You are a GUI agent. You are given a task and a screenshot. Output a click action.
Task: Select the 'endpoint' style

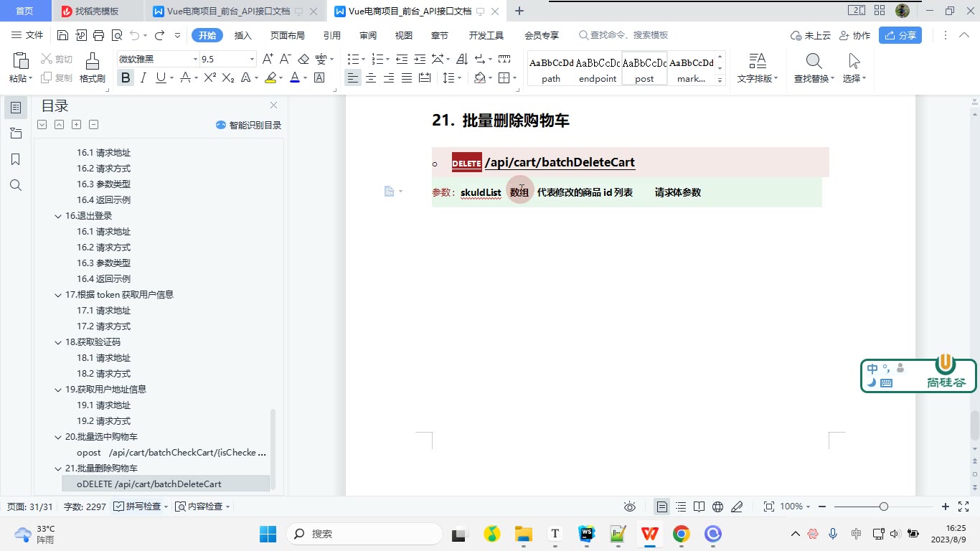pyautogui.click(x=598, y=70)
